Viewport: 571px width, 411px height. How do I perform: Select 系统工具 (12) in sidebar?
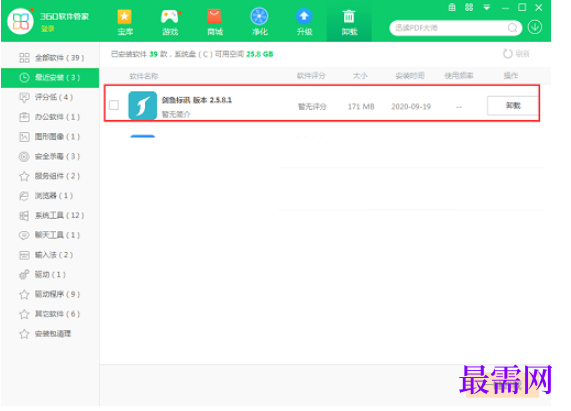click(x=51, y=216)
